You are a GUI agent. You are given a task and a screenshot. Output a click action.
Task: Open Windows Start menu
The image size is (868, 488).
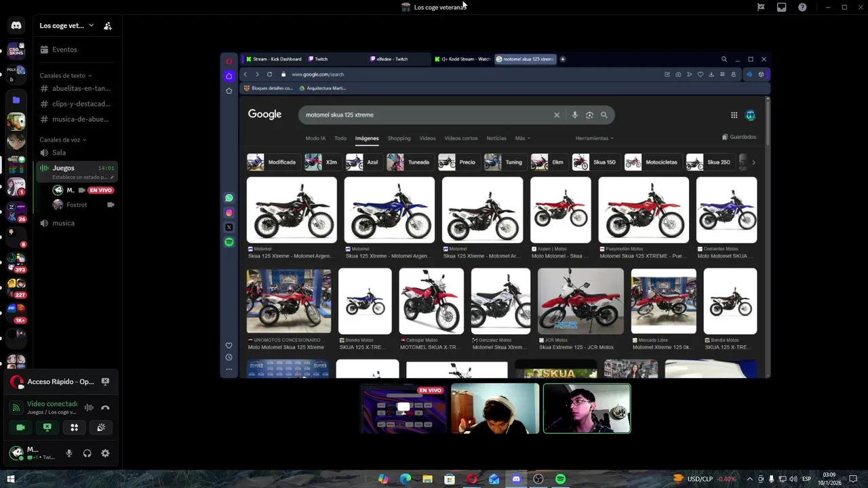pyautogui.click(x=11, y=479)
